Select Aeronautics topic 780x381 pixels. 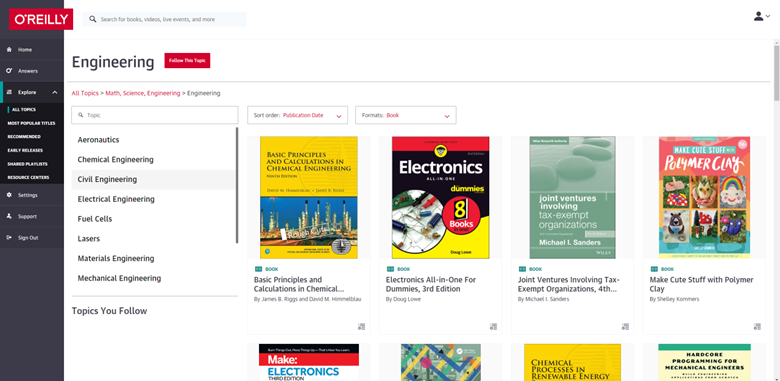coord(98,140)
